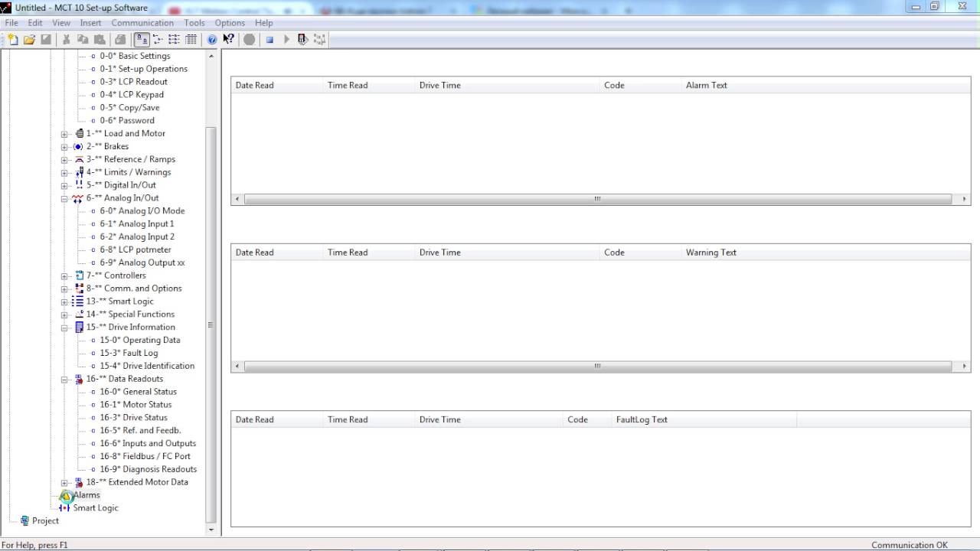
Task: Collapse the 16-** Data Readouts node
Action: coord(65,379)
